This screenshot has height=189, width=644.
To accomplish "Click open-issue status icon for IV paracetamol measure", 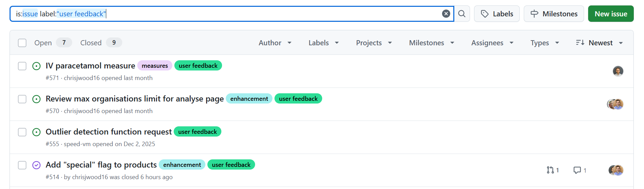I will click(x=36, y=66).
